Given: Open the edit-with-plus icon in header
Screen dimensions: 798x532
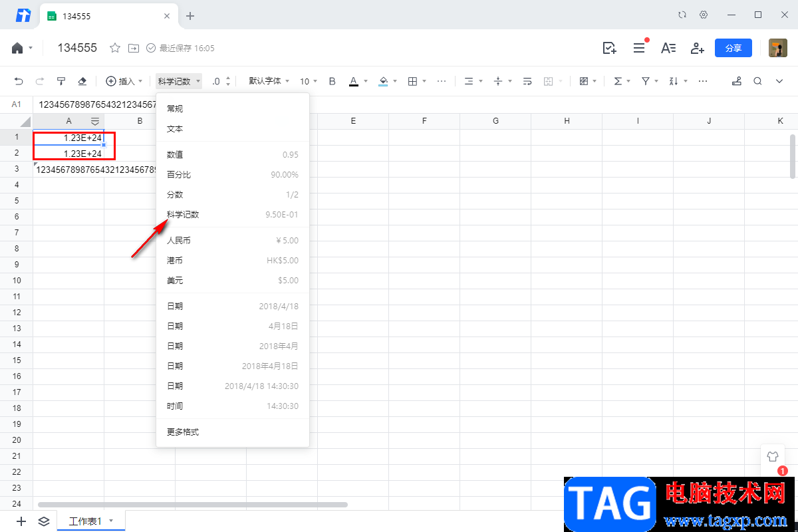Looking at the screenshot, I should click(609, 48).
